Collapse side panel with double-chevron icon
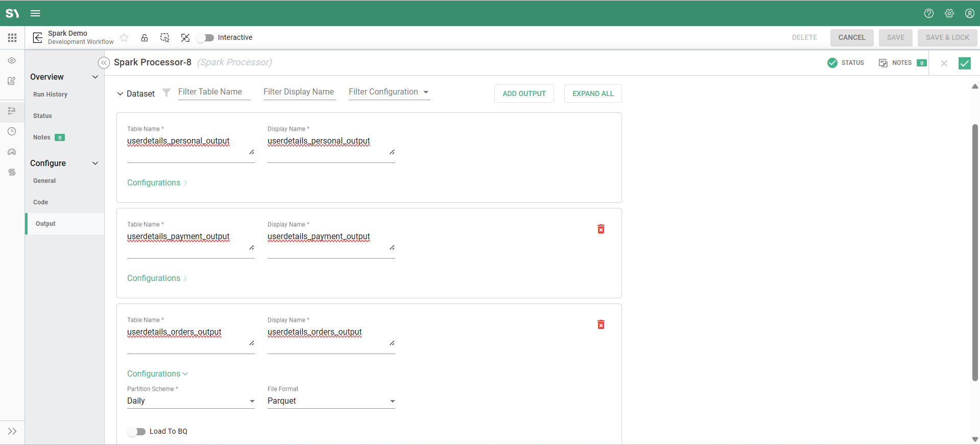This screenshot has width=980, height=445. click(104, 63)
